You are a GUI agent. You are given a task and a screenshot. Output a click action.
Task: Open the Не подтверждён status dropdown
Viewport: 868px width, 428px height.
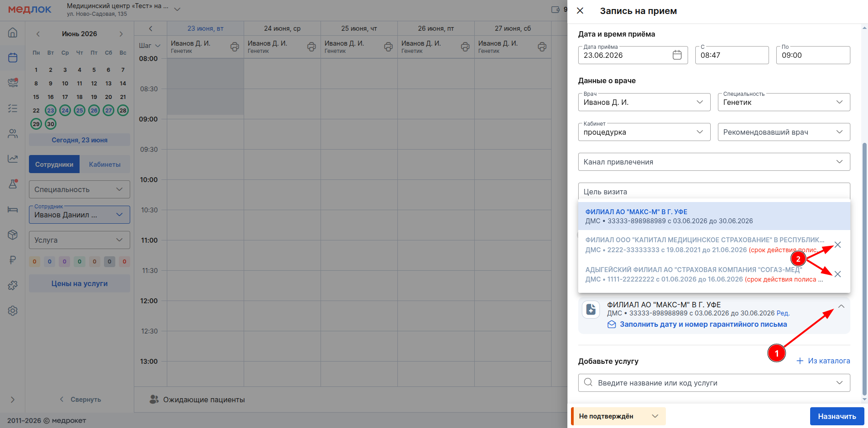(618, 416)
